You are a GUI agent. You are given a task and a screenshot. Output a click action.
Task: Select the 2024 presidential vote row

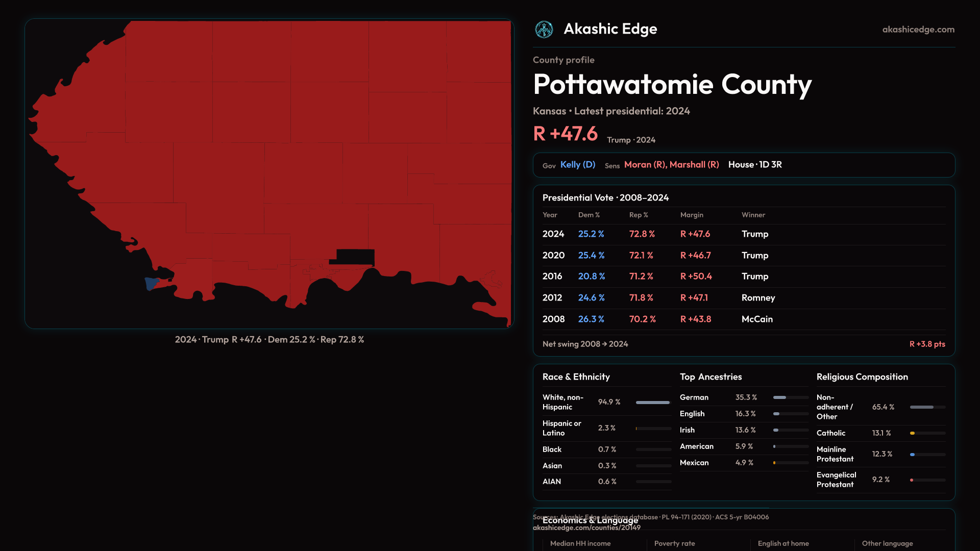click(743, 234)
